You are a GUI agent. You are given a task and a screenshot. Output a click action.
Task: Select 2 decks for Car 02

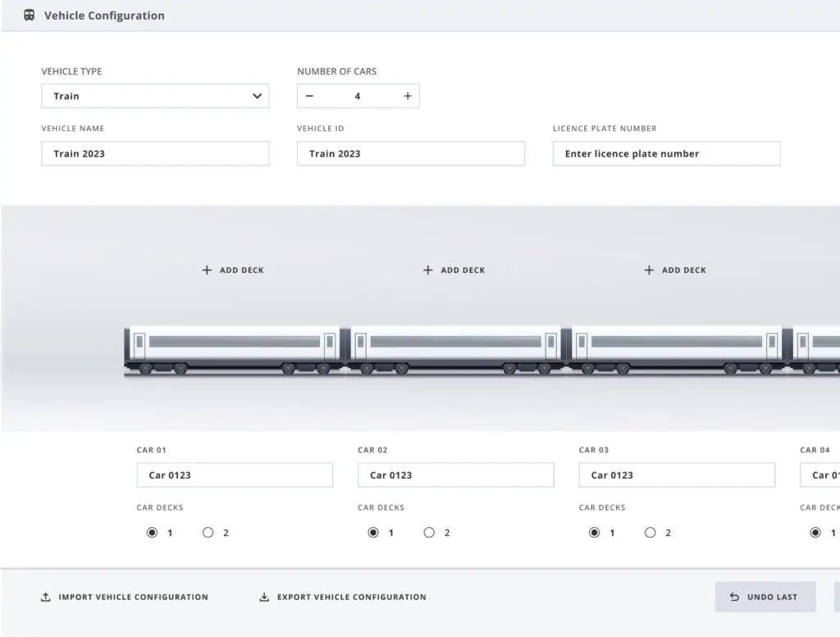coord(429,533)
